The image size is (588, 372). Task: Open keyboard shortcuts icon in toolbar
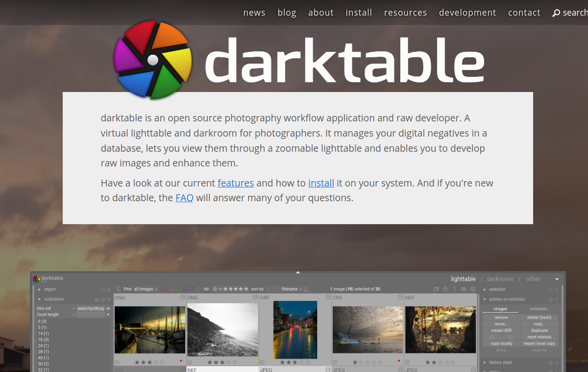pyautogui.click(x=464, y=289)
